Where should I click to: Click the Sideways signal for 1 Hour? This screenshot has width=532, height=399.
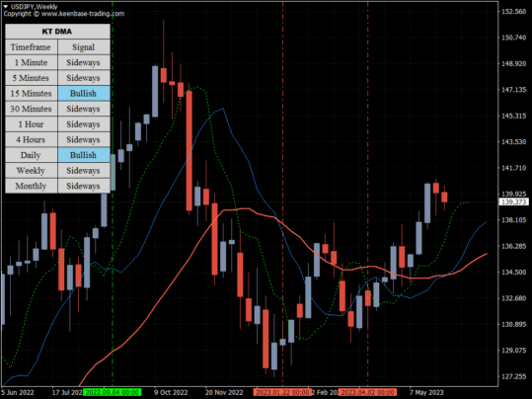(84, 123)
